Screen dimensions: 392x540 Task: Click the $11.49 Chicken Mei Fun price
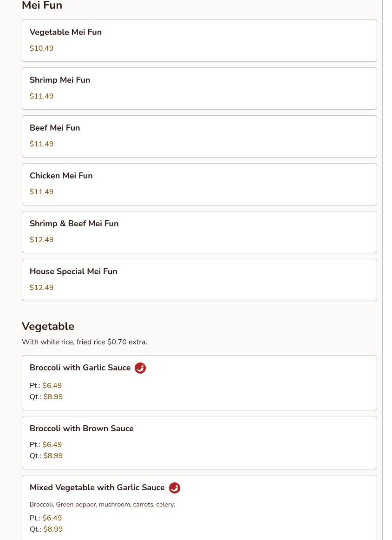tap(41, 192)
